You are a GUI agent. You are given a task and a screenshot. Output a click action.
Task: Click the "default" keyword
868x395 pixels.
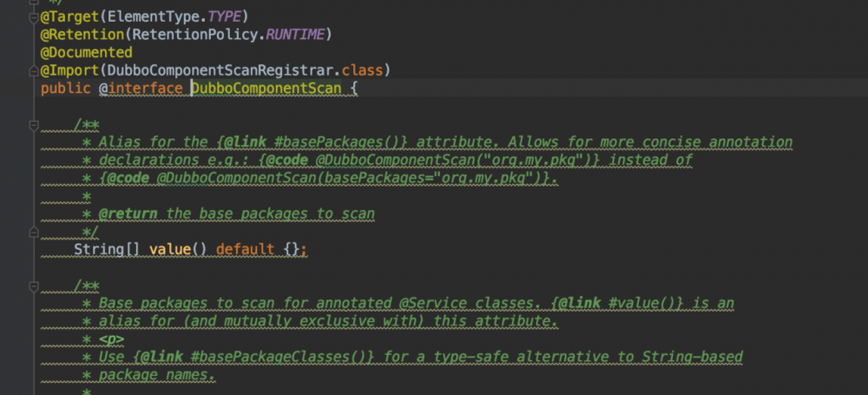245,249
